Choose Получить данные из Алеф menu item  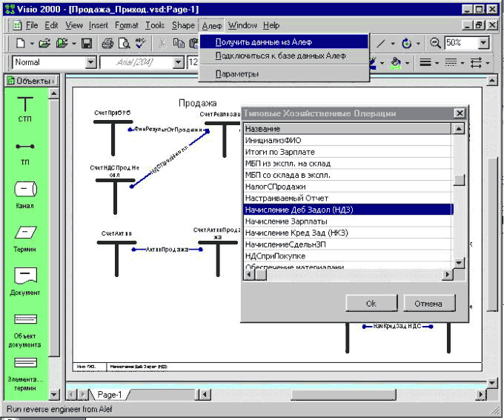[284, 41]
